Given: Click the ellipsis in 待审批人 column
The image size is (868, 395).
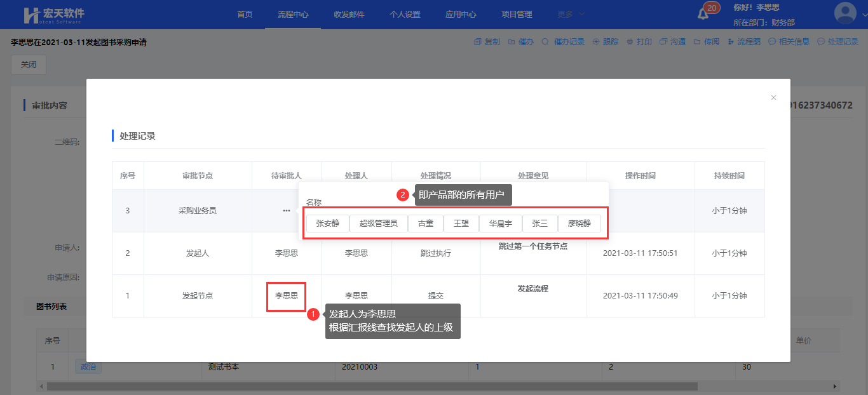Looking at the screenshot, I should click(x=287, y=210).
